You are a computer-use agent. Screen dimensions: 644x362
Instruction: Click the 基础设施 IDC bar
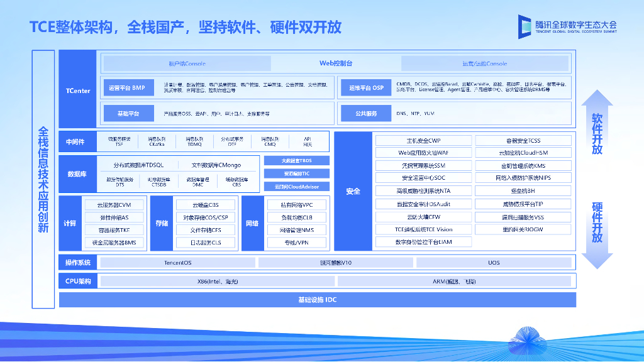coord(317,300)
